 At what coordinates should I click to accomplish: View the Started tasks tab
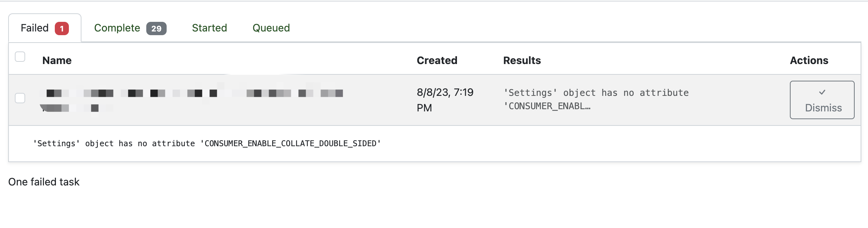pyautogui.click(x=209, y=27)
